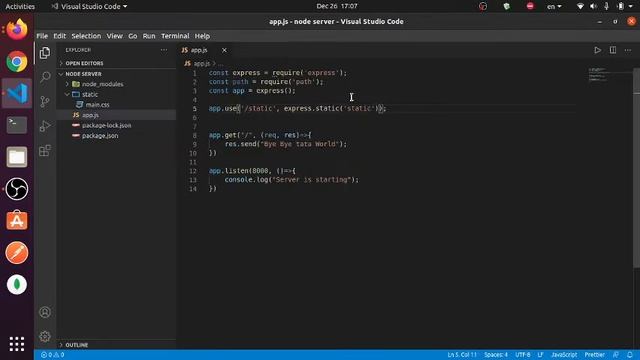This screenshot has width=640, height=360.
Task: Open the Terminal menu
Action: (x=175, y=36)
